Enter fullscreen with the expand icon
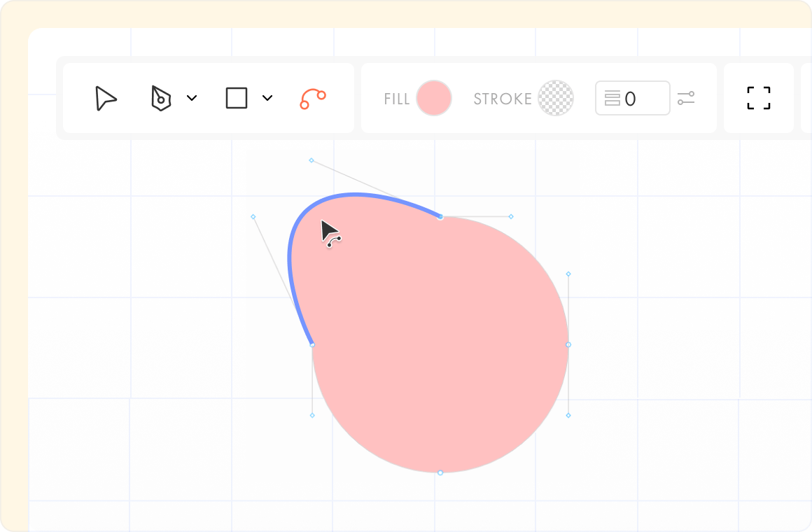 pos(758,98)
